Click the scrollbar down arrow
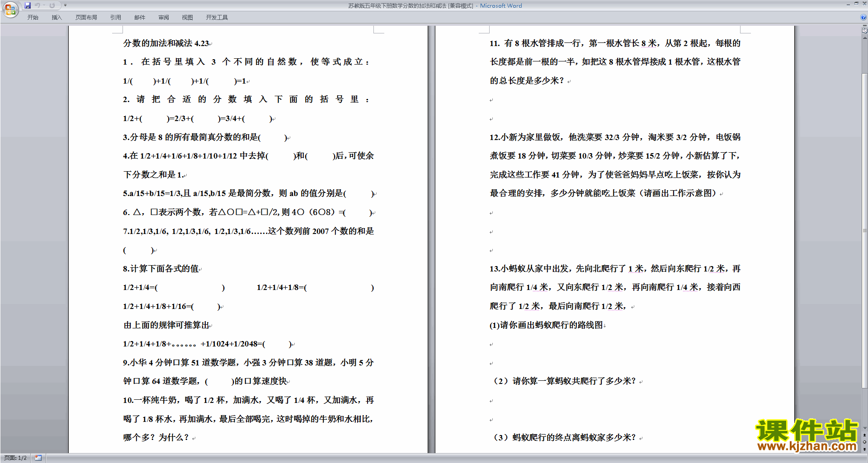The height and width of the screenshot is (463, 868). point(865,428)
